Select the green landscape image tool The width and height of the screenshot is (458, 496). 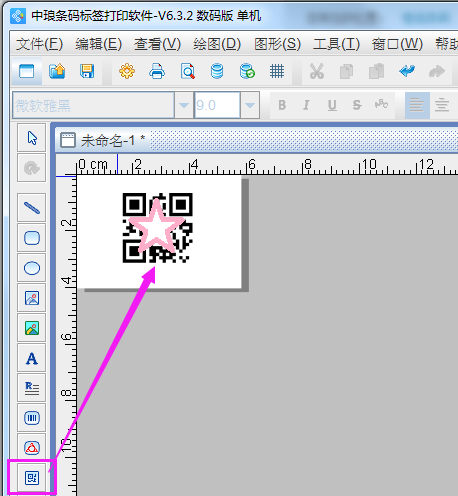pos(32,328)
